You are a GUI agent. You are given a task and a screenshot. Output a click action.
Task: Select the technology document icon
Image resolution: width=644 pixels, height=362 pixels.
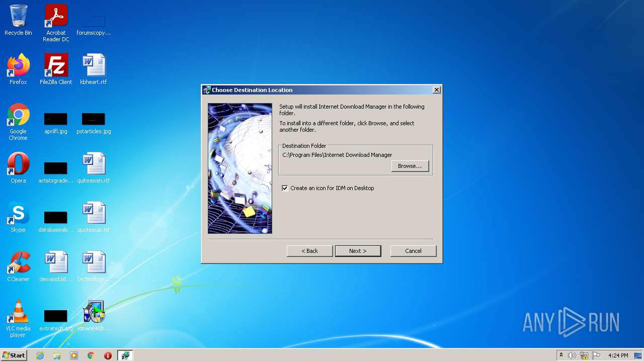(x=94, y=266)
